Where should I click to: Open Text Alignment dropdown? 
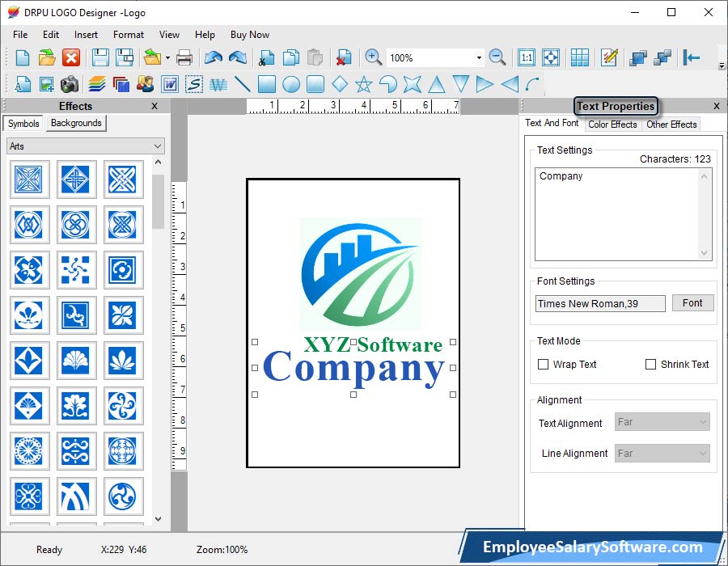tap(662, 422)
